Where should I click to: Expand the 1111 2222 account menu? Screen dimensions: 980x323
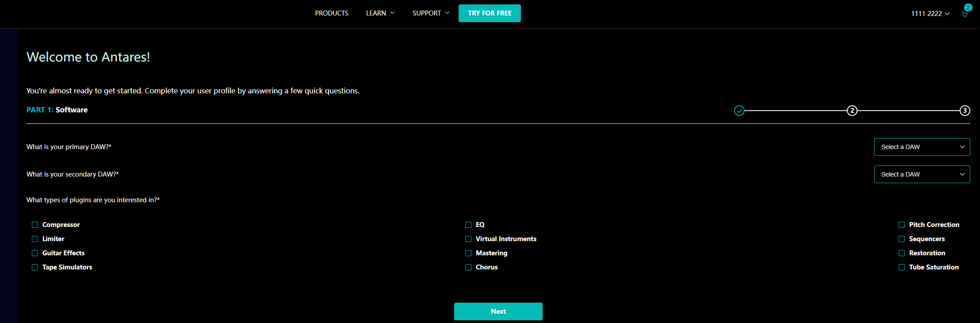(930, 14)
